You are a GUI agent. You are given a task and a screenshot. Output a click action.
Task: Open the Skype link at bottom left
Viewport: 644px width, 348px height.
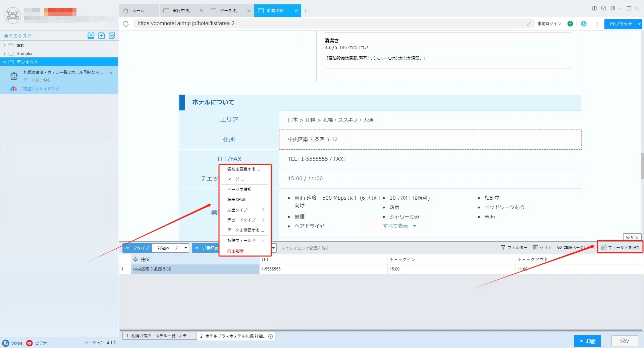tap(17, 343)
